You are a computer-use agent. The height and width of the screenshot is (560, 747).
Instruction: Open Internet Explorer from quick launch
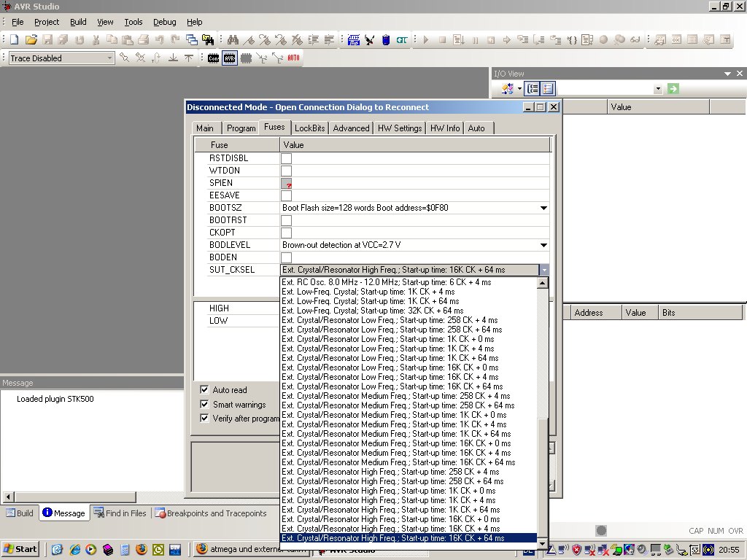click(74, 550)
